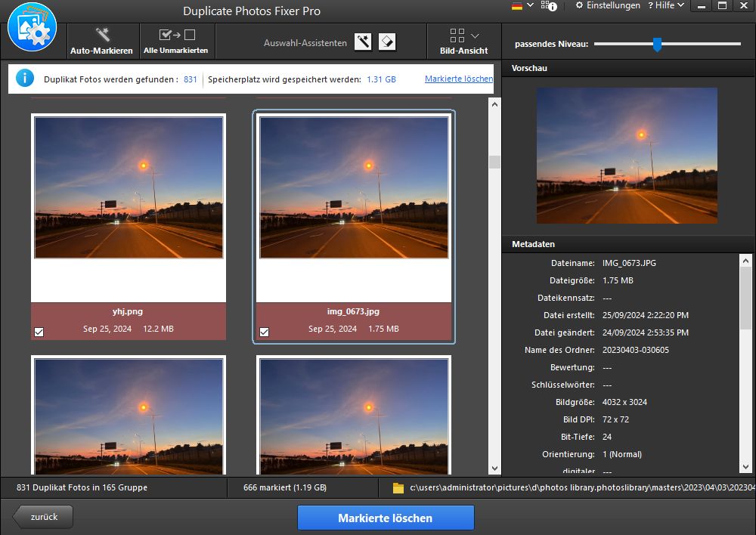756x535 pixels.
Task: Open the Auswahl-Assistenten wand tool
Action: (x=363, y=42)
